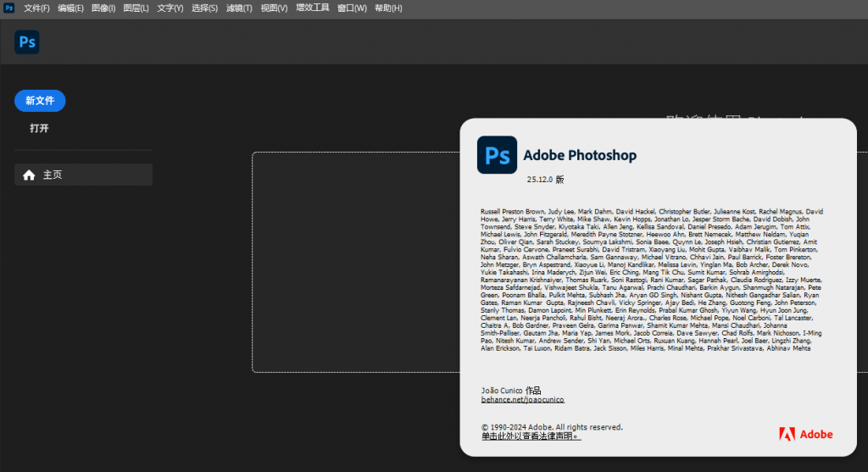The height and width of the screenshot is (472, 868).
Task: Select the 主页 sidebar item
Action: pyautogui.click(x=83, y=175)
